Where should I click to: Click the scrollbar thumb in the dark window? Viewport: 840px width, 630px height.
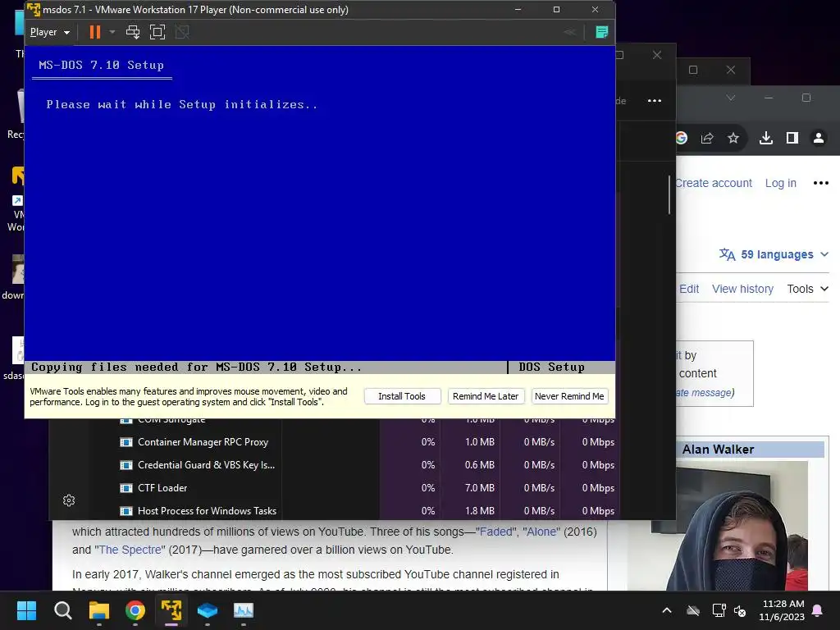click(669, 195)
